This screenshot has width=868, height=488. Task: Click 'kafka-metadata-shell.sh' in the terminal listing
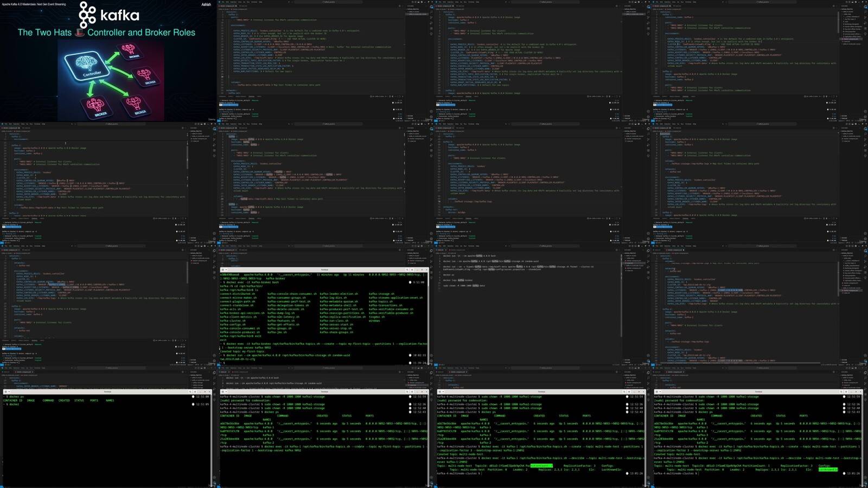tap(338, 305)
